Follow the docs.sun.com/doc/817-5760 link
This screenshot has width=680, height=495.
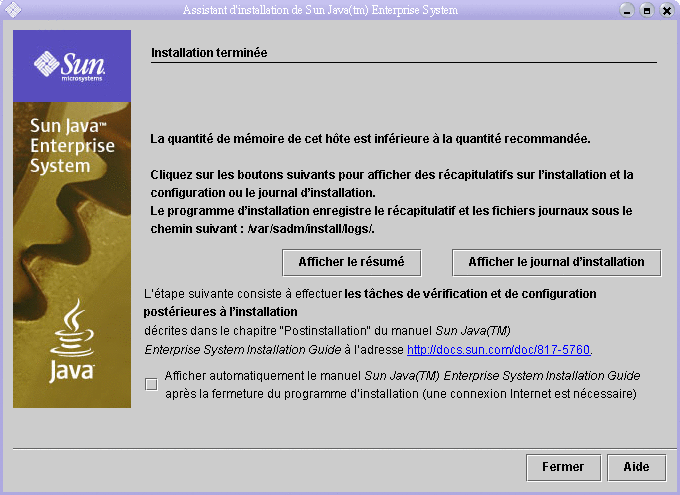(499, 350)
